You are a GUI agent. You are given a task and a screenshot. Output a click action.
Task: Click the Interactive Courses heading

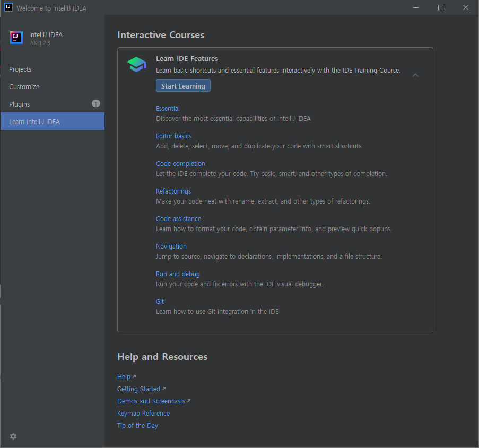tap(161, 35)
